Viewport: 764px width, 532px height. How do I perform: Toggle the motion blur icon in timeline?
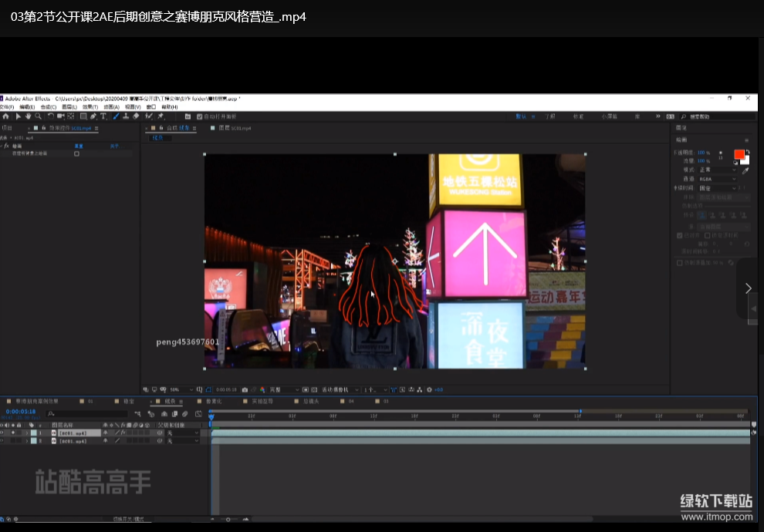point(185,414)
